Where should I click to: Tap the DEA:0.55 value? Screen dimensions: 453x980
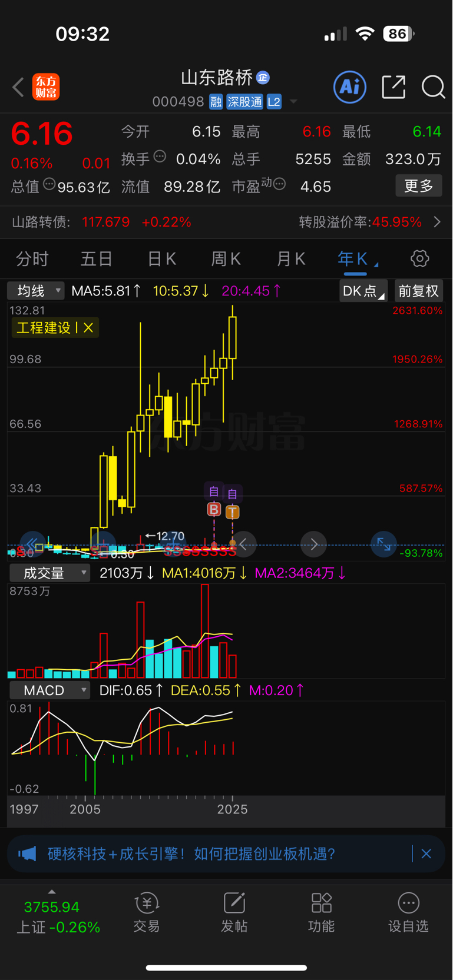click(x=206, y=690)
